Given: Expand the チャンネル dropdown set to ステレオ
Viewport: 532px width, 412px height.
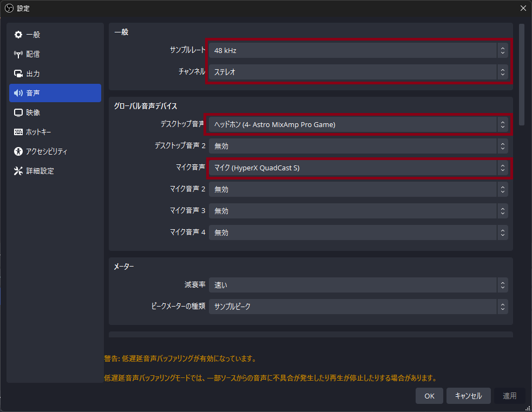Looking at the screenshot, I should coord(358,72).
